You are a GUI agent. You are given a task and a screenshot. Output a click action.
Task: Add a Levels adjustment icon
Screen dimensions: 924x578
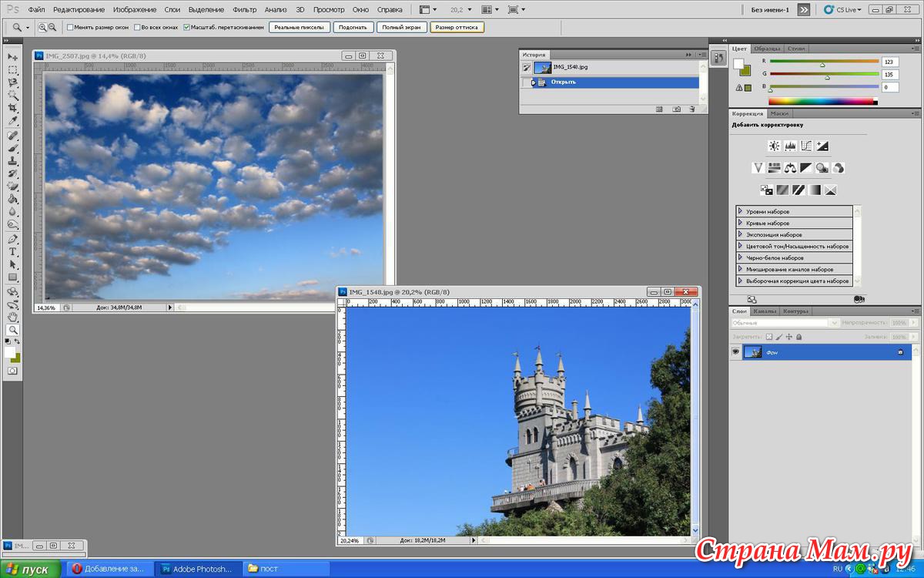pyautogui.click(x=790, y=146)
